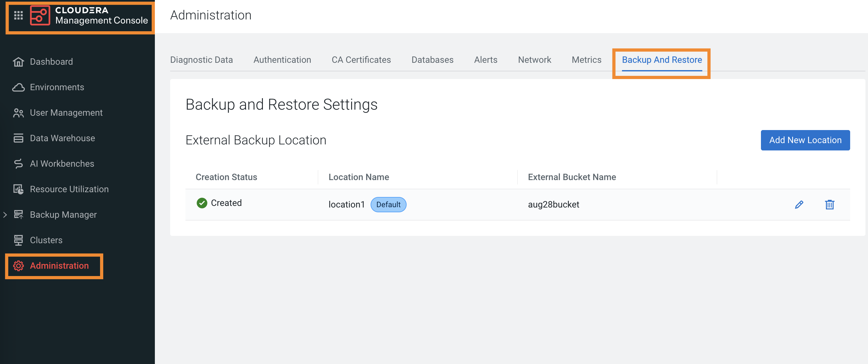Viewport: 868px width, 364px height.
Task: Open Resource Utilization via its chart icon
Action: (x=18, y=189)
